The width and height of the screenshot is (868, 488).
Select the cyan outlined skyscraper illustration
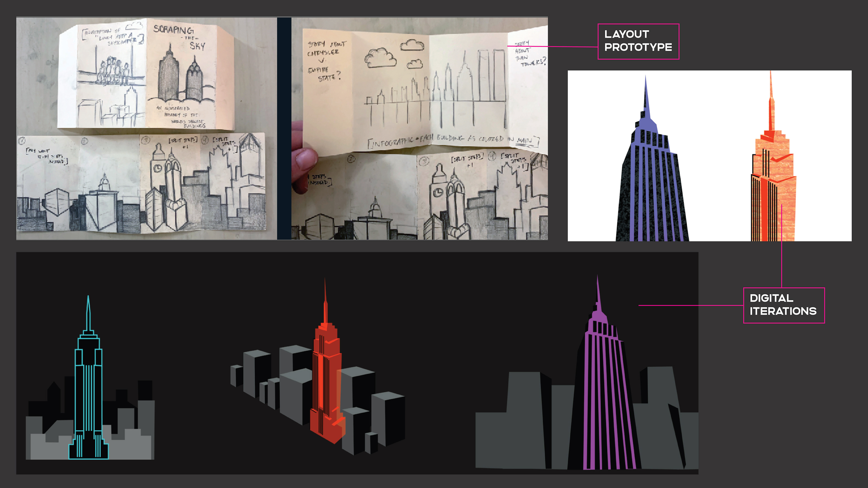[89, 378]
